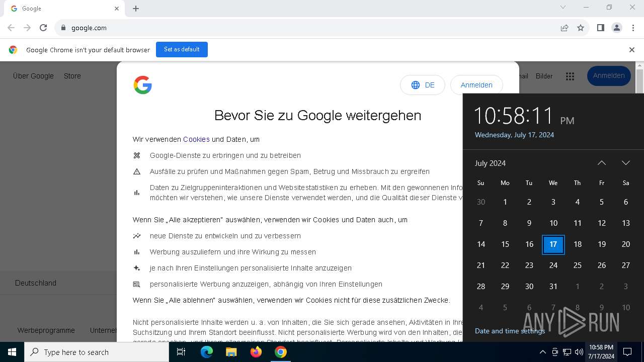Show hidden system tray icons
This screenshot has width=644, height=362.
coord(542,352)
